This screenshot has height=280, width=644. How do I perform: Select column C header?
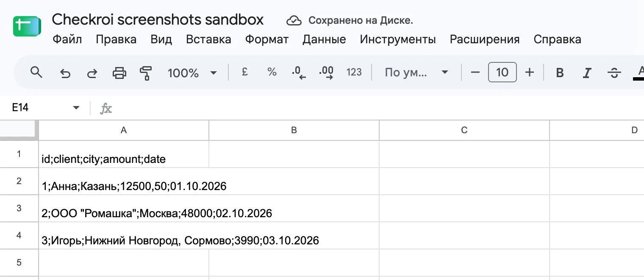coord(464,130)
